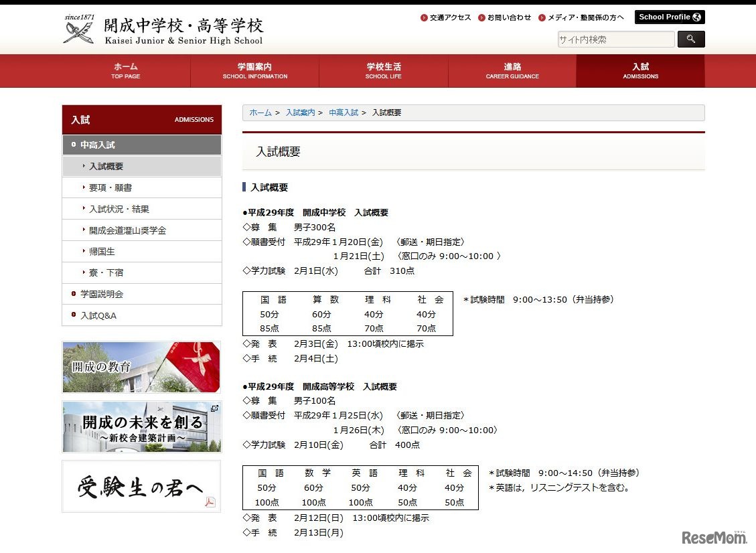The height and width of the screenshot is (553, 756).
Task: Click 中高入試 in the breadcrumb
Action: [x=344, y=112]
